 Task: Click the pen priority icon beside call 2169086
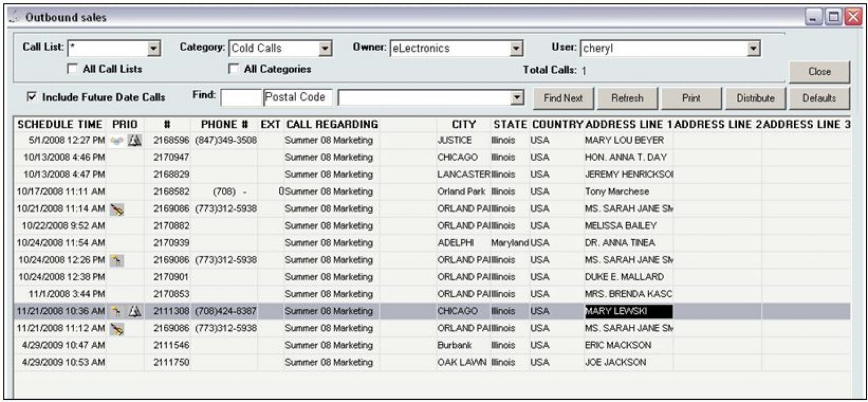(x=119, y=208)
